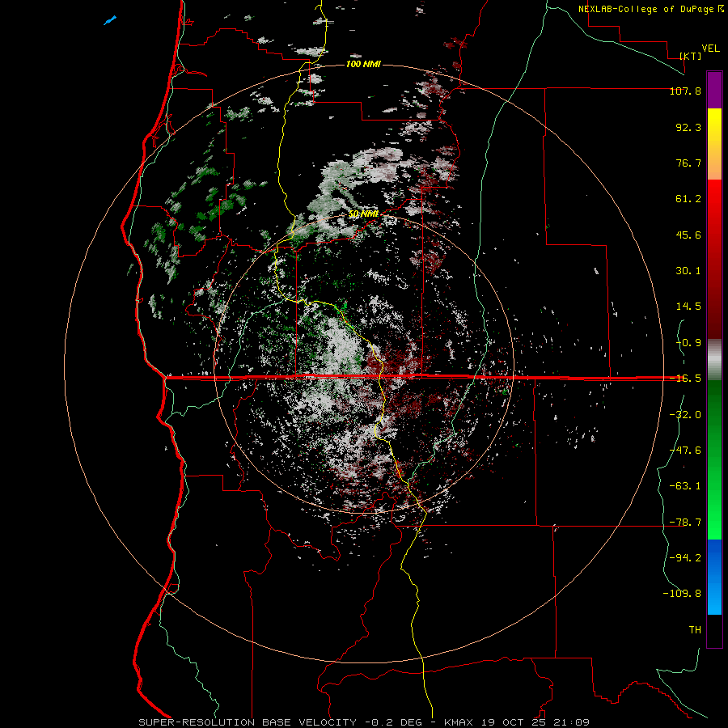This screenshot has height=728, width=728.
Task: Click the gray near-zero segment of the color bar
Action: [714, 360]
